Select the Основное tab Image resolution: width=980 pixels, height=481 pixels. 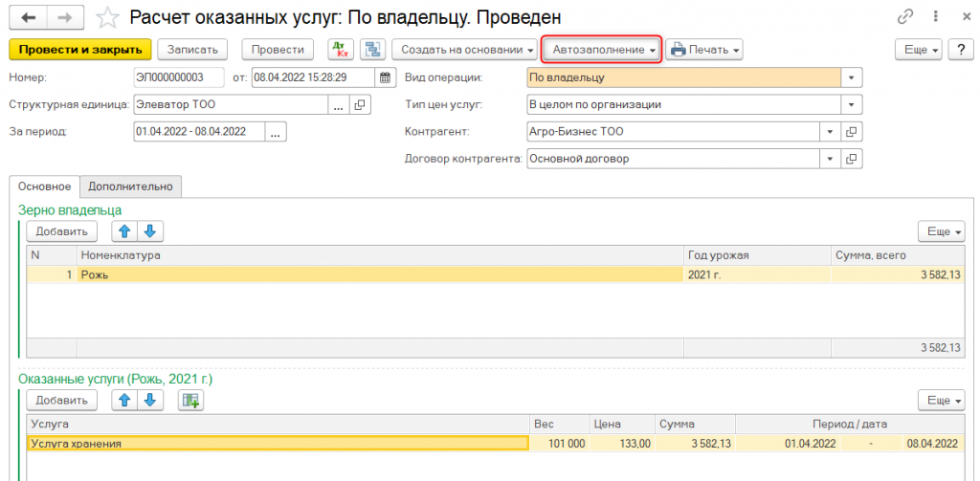[x=43, y=186]
